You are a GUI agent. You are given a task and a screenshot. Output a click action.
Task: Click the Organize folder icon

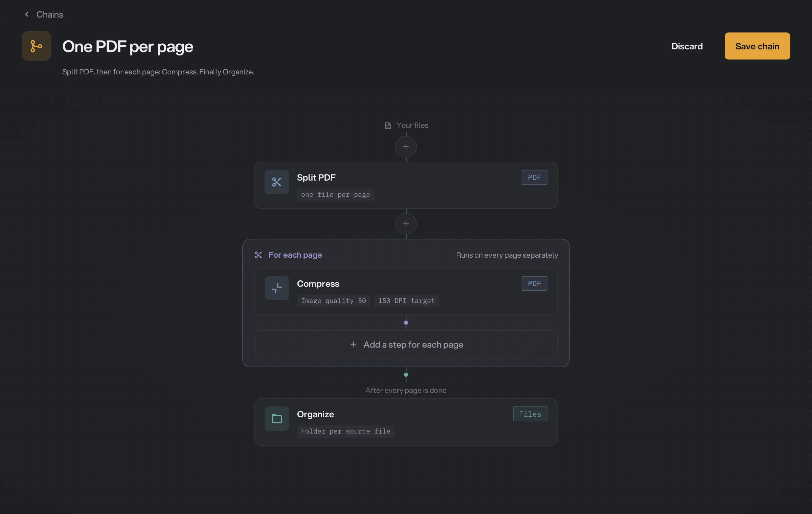pos(277,419)
